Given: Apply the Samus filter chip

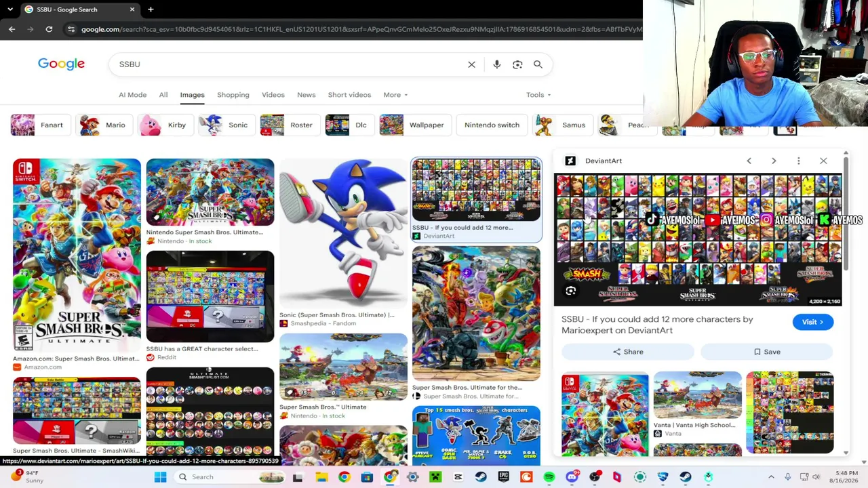Looking at the screenshot, I should click(563, 125).
